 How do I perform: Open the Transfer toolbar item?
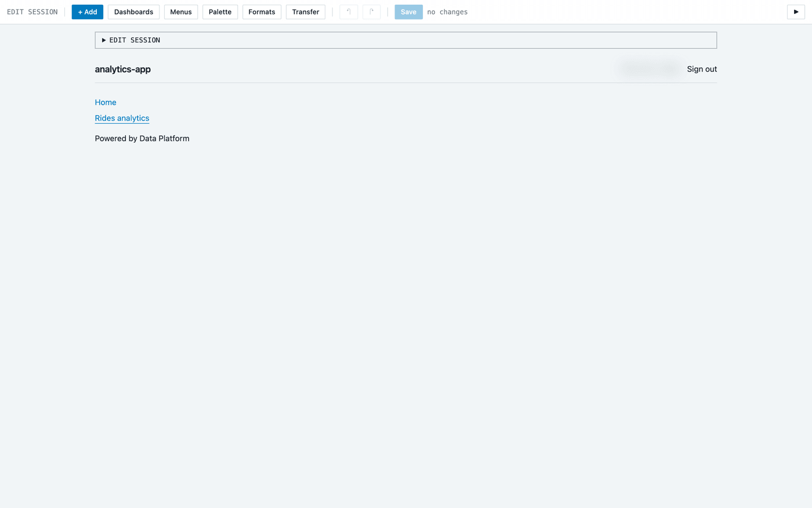point(306,12)
